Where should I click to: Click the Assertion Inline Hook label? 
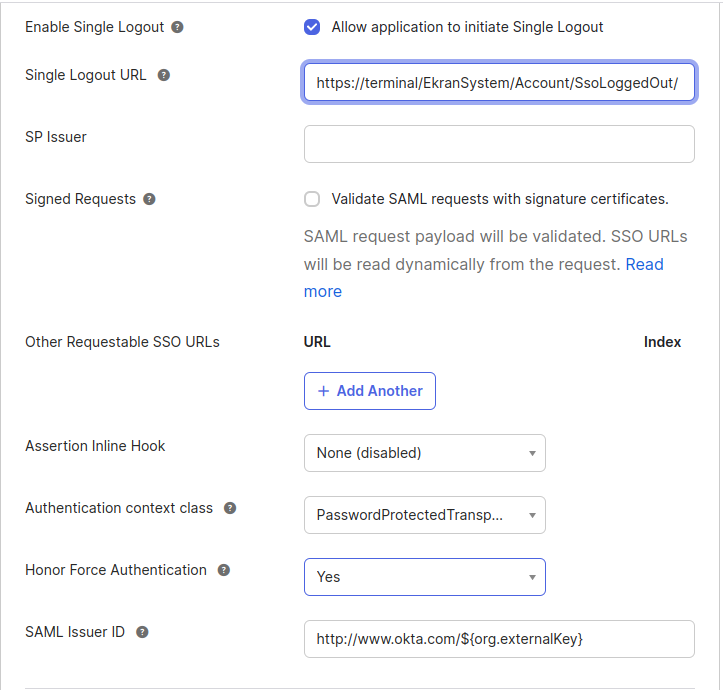[x=95, y=446]
